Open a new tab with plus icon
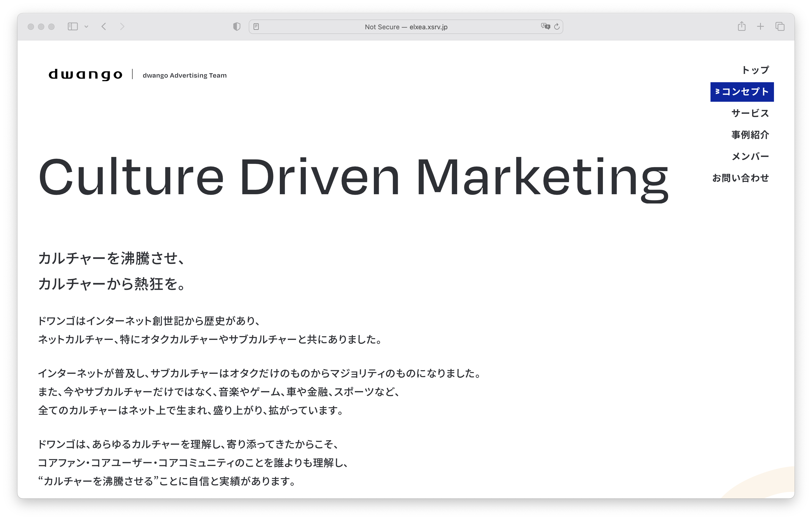 tap(760, 26)
